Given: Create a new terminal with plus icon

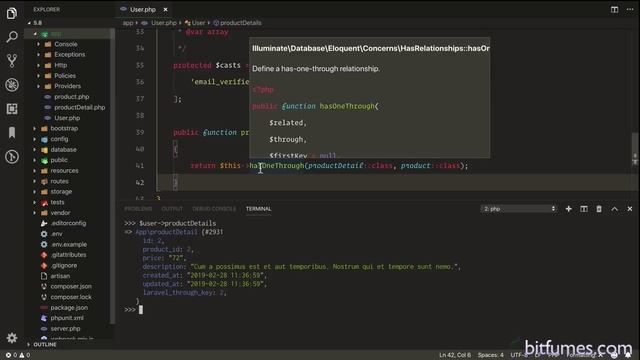Looking at the screenshot, I should pos(569,209).
